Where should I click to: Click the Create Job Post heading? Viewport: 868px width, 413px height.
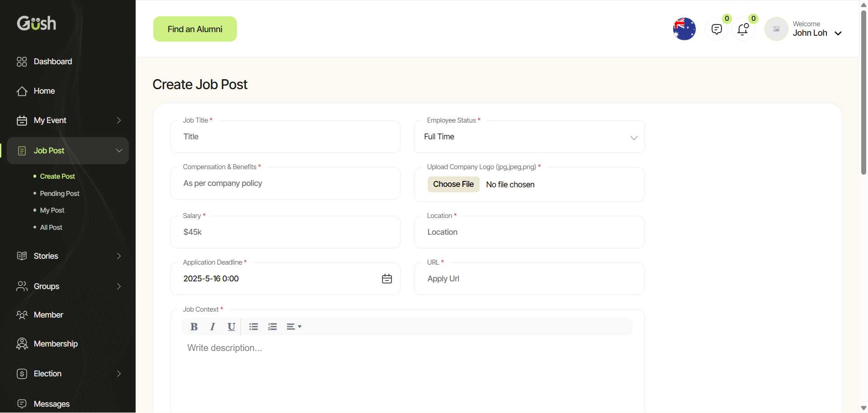click(x=200, y=85)
